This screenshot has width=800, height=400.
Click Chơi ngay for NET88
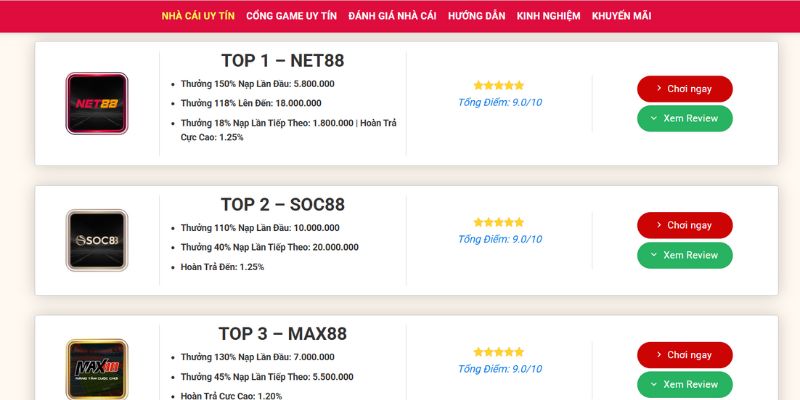tap(685, 89)
